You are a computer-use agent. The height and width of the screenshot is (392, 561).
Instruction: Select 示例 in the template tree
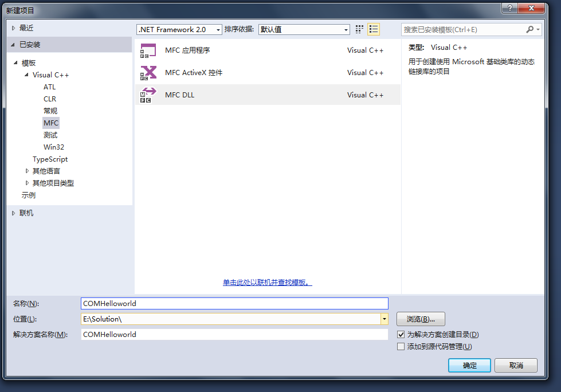(29, 195)
